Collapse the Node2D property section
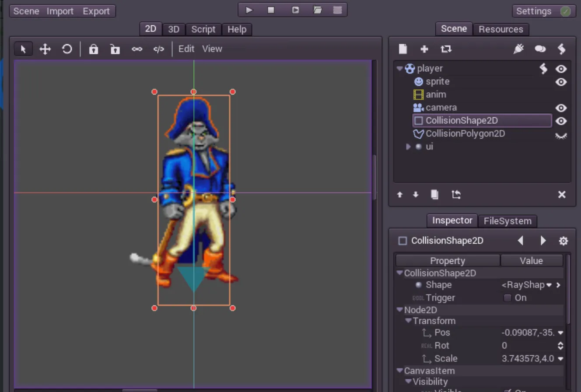 coord(399,310)
